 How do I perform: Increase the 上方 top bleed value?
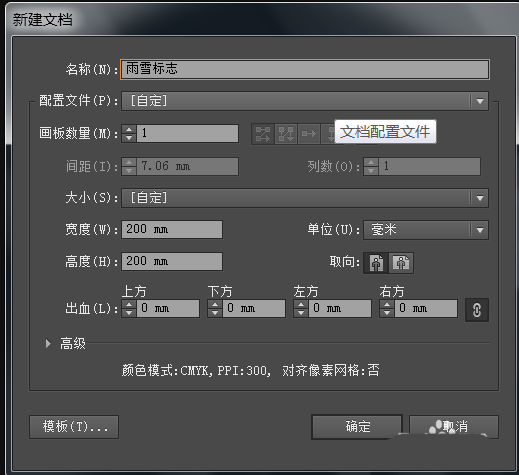129,304
